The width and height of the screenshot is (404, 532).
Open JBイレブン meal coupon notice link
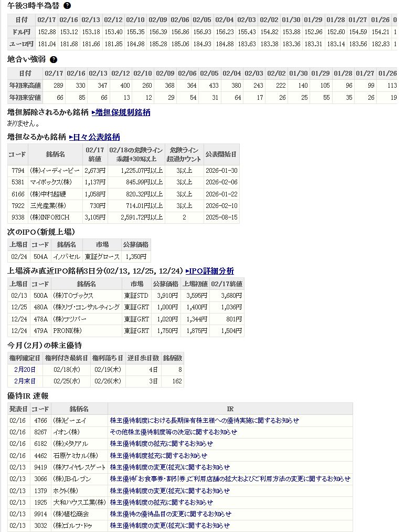click(x=230, y=479)
